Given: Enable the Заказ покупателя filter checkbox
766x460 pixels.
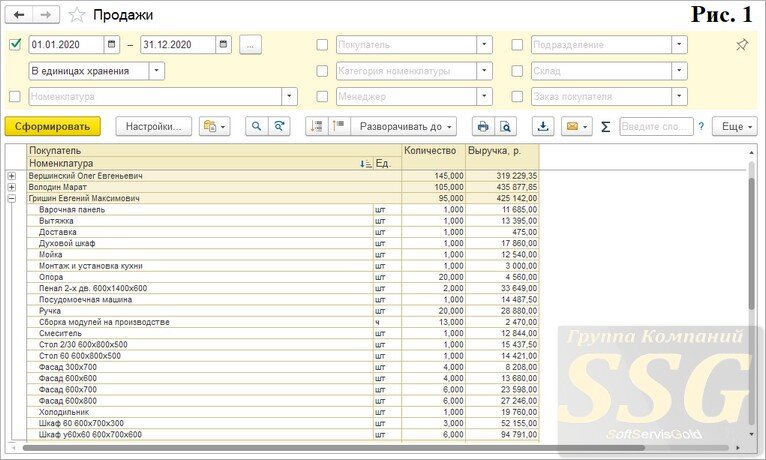Looking at the screenshot, I should click(x=517, y=96).
